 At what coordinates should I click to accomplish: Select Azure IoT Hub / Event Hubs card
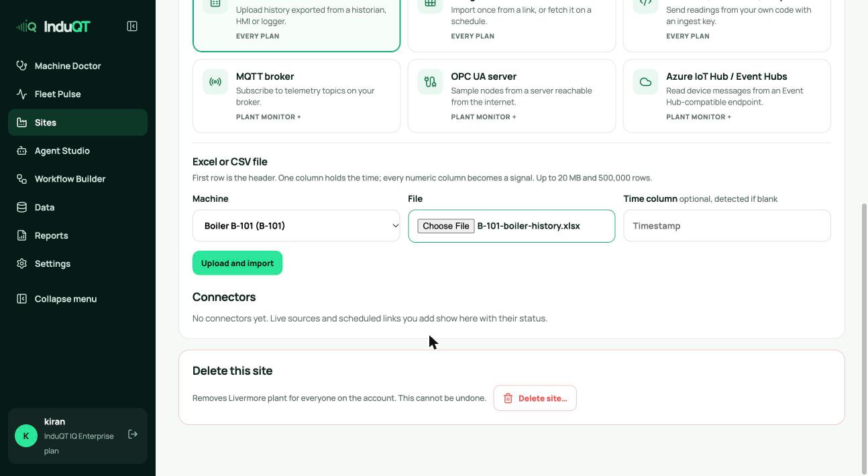pyautogui.click(x=727, y=96)
